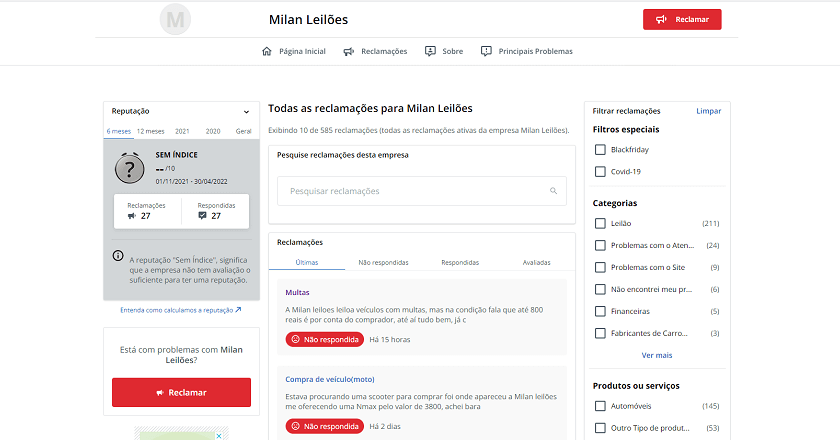Click the info icon in reputation note
This screenshot has height=440, width=840.
[118, 256]
